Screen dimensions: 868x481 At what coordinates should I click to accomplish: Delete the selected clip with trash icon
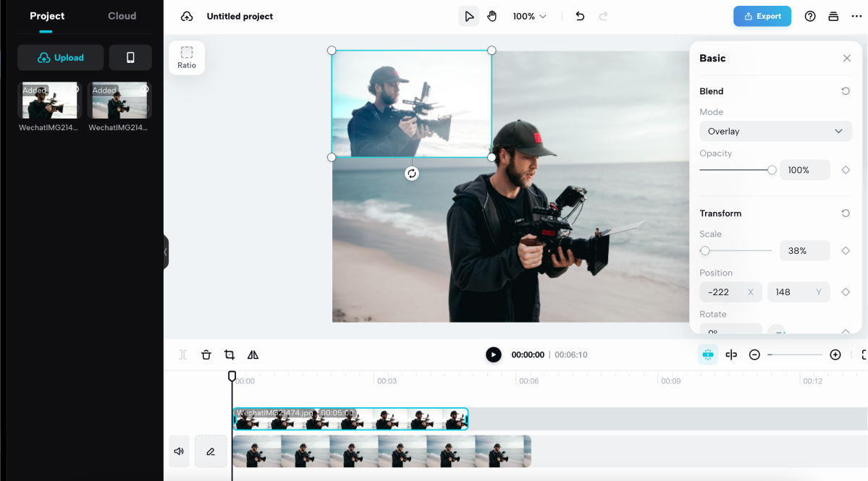206,354
